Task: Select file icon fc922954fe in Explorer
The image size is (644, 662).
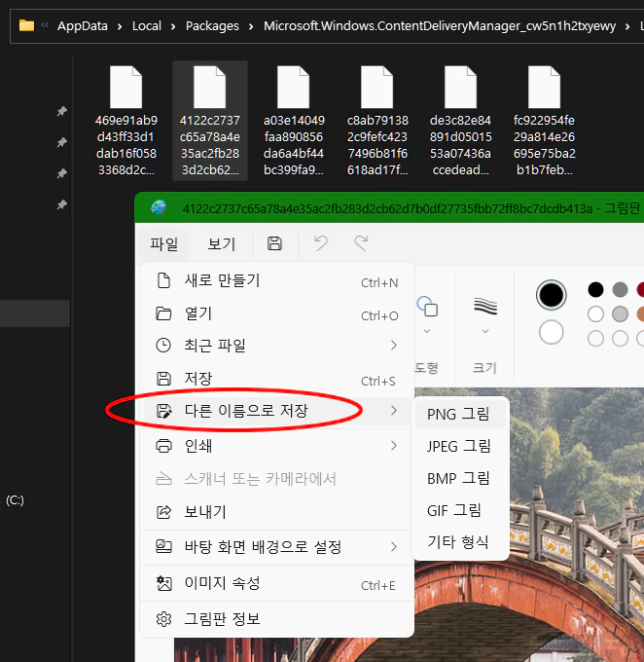Action: 544,87
